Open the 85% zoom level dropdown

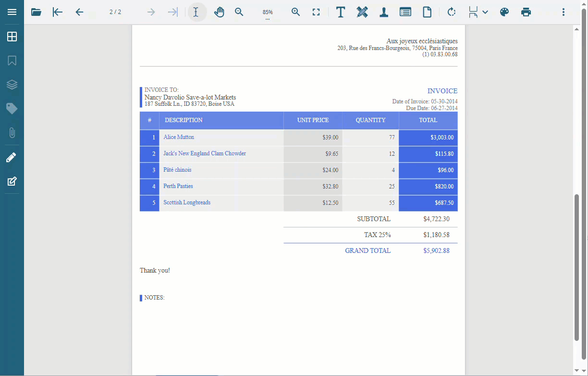[268, 13]
